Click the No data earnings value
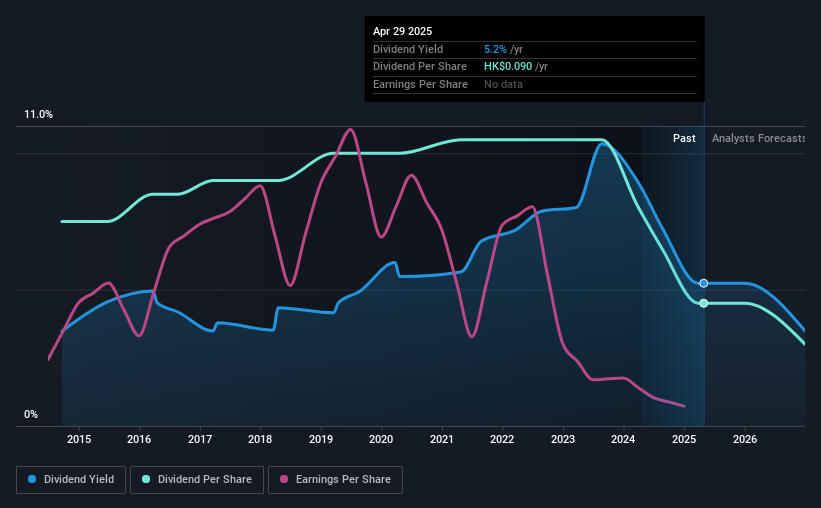Screen dimensions: 821x508 [x=503, y=84]
